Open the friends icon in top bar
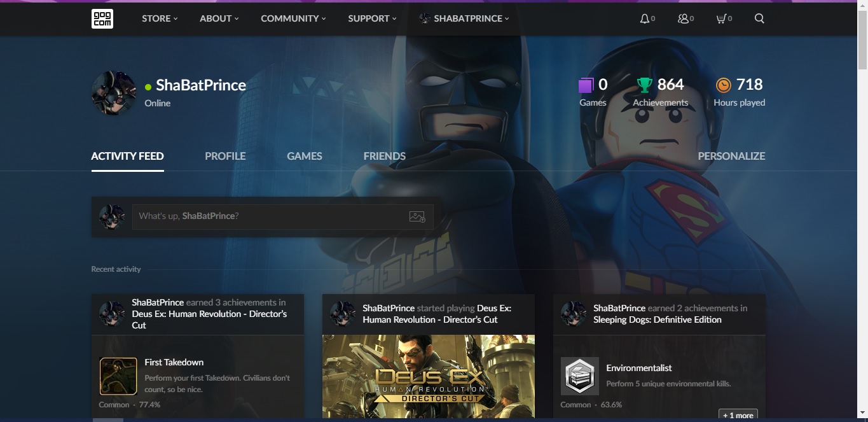Image resolution: width=868 pixels, height=422 pixels. [683, 18]
